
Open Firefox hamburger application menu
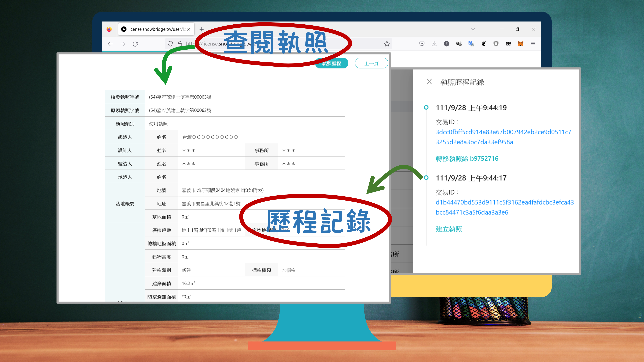(533, 44)
